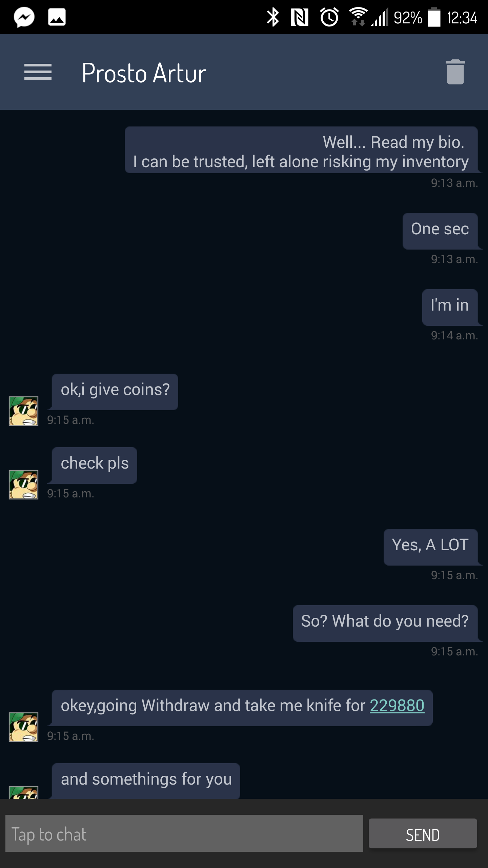Open the gallery image notification icon

57,17
